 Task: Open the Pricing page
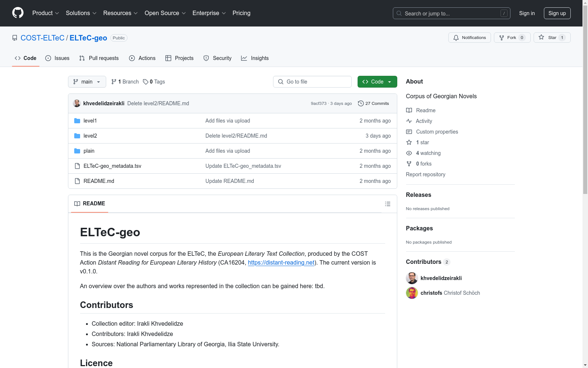241,13
